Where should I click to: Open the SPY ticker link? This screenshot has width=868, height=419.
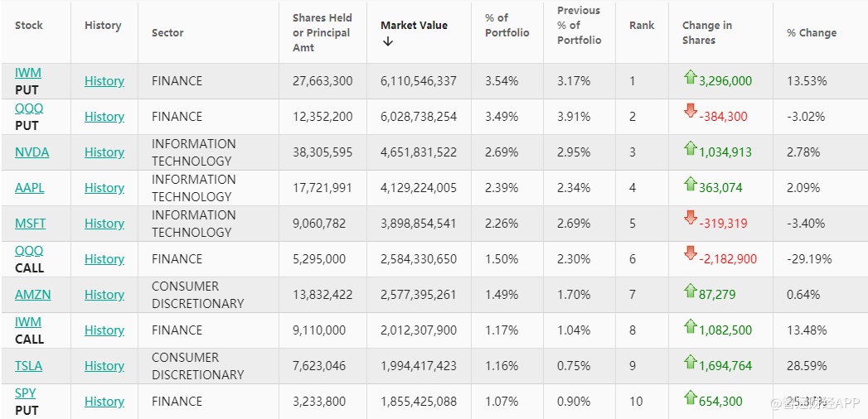[25, 393]
